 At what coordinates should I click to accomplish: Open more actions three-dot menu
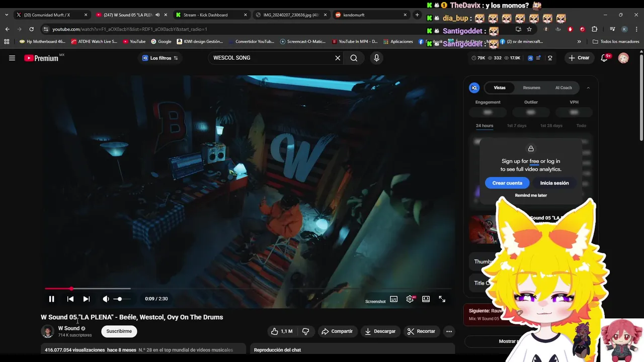[449, 331]
